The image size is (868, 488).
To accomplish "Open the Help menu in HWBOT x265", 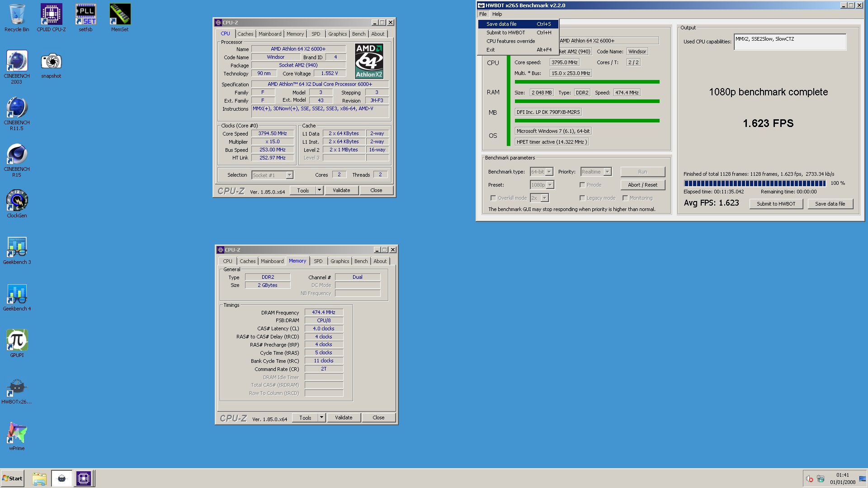I will point(497,14).
